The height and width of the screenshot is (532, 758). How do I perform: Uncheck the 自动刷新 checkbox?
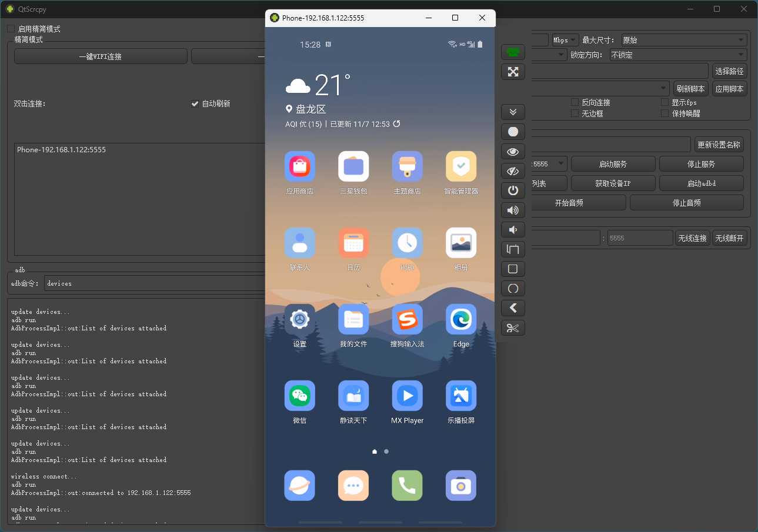pos(195,103)
